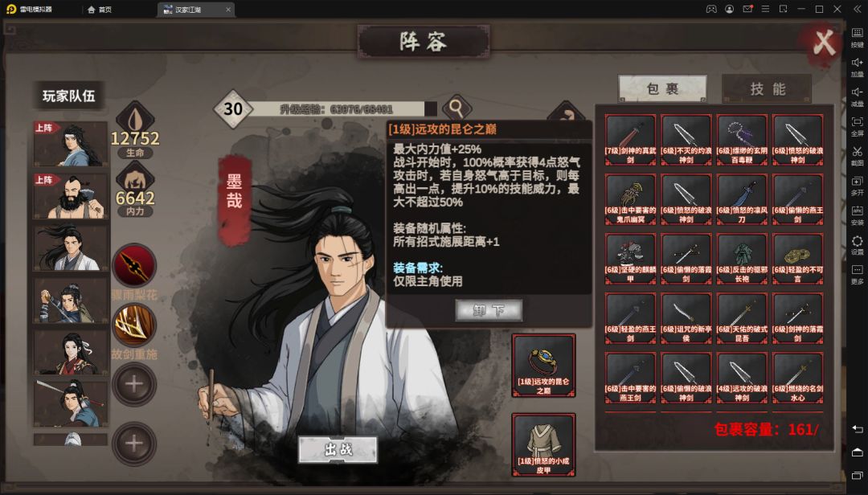This screenshot has height=495, width=868.
Task: Select the bearded bald teammate portrait
Action: point(70,196)
